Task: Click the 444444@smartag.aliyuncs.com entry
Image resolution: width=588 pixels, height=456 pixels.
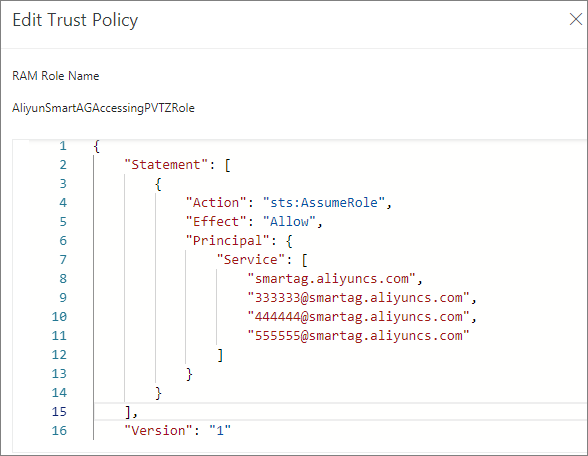Action: tap(359, 316)
